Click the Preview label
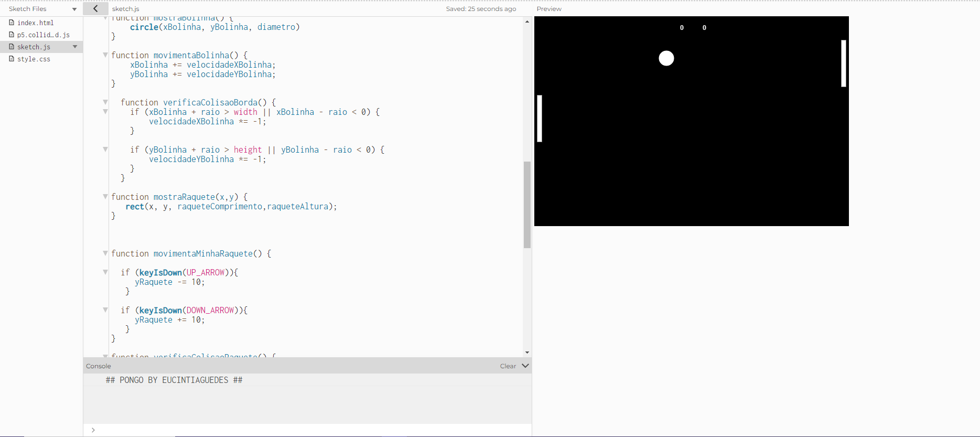Image resolution: width=980 pixels, height=437 pixels. tap(549, 9)
